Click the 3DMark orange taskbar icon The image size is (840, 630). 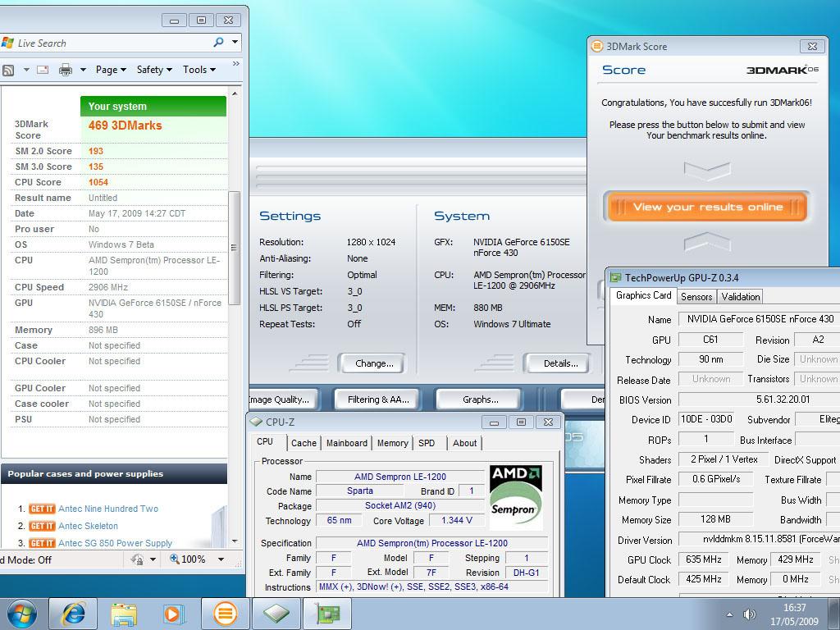click(x=225, y=614)
